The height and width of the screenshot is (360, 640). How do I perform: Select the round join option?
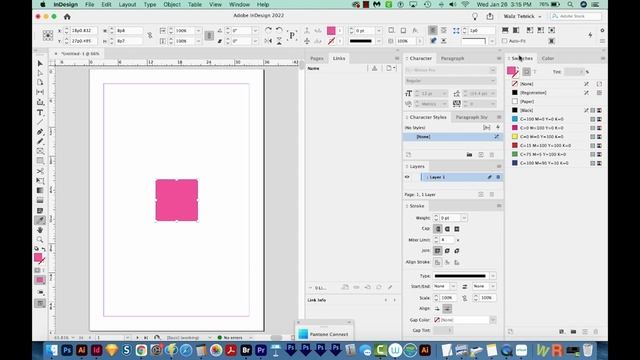pyautogui.click(x=447, y=251)
